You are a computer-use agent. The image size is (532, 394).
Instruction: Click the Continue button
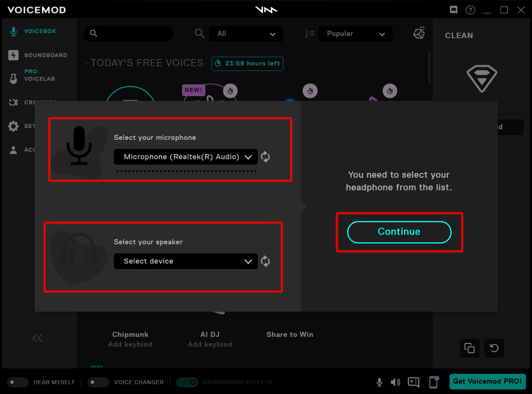click(399, 232)
